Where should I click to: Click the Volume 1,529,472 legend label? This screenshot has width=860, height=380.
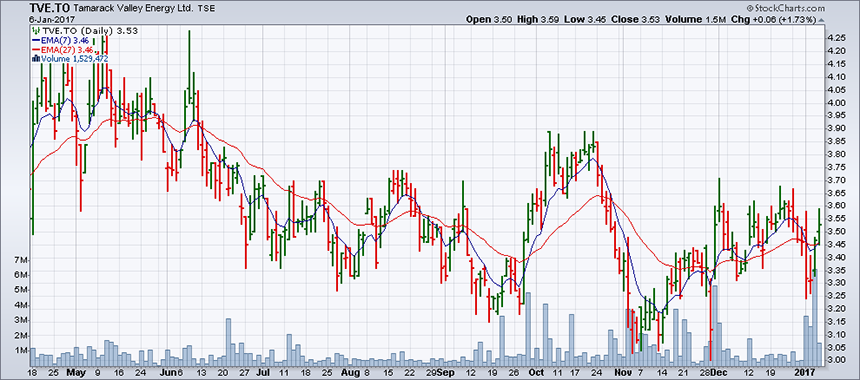[x=74, y=59]
